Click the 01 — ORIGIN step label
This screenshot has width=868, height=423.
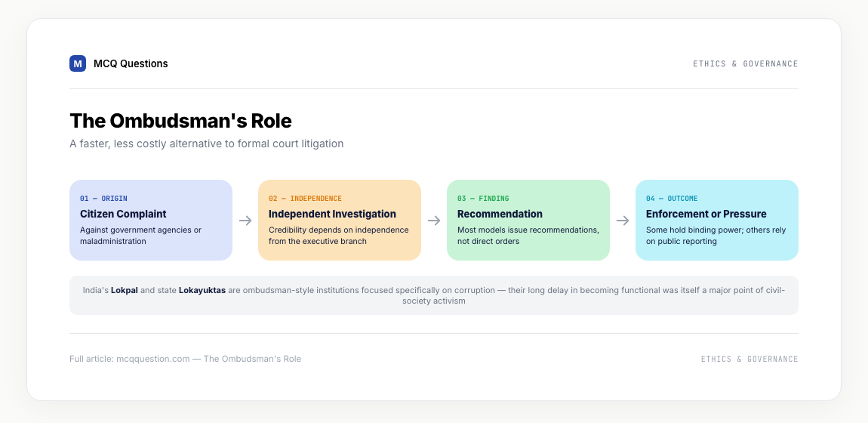103,198
